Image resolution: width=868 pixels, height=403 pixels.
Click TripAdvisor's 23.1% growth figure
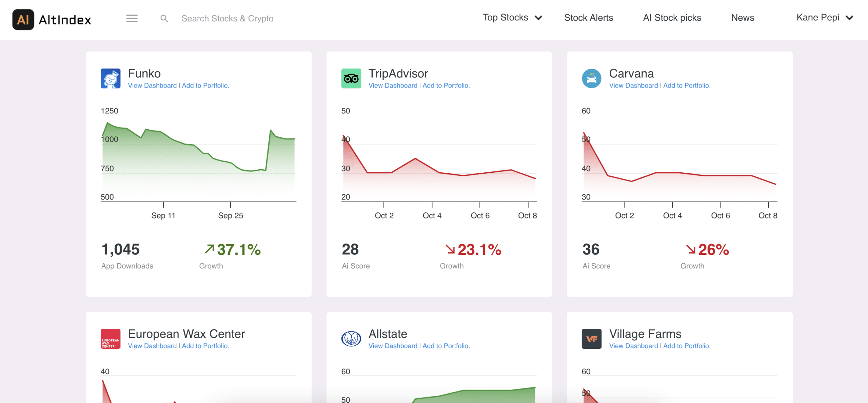click(x=479, y=250)
